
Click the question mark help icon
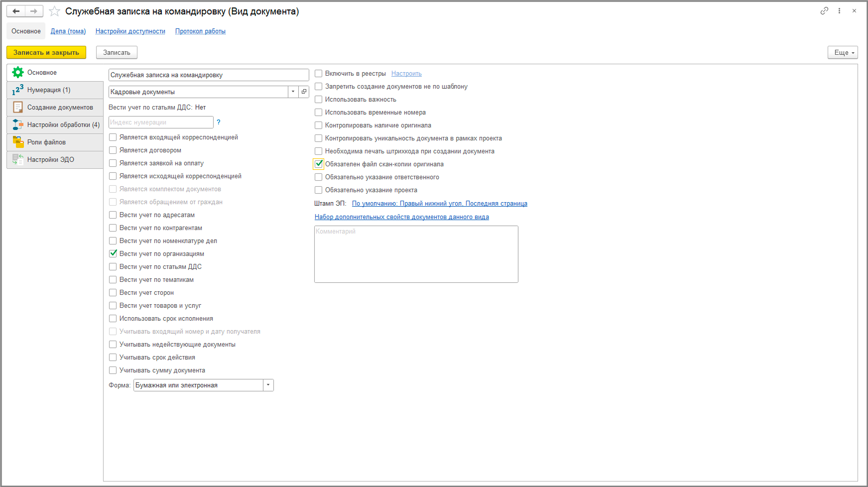pos(219,122)
